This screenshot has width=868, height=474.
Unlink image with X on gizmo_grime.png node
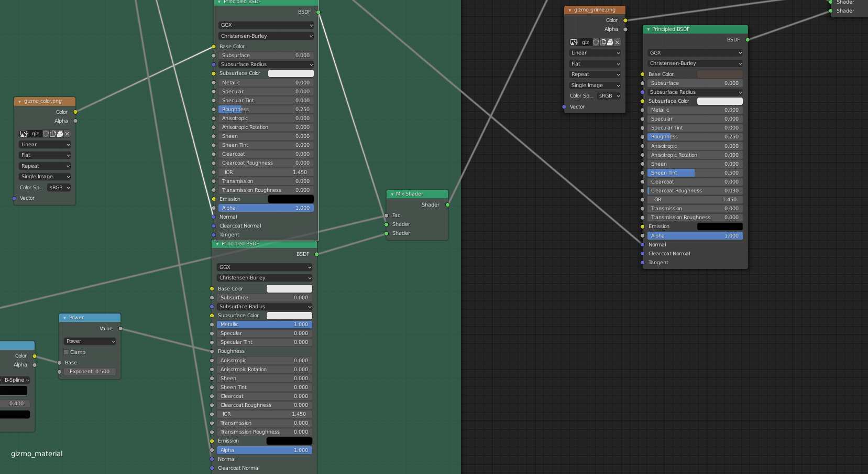tap(617, 42)
